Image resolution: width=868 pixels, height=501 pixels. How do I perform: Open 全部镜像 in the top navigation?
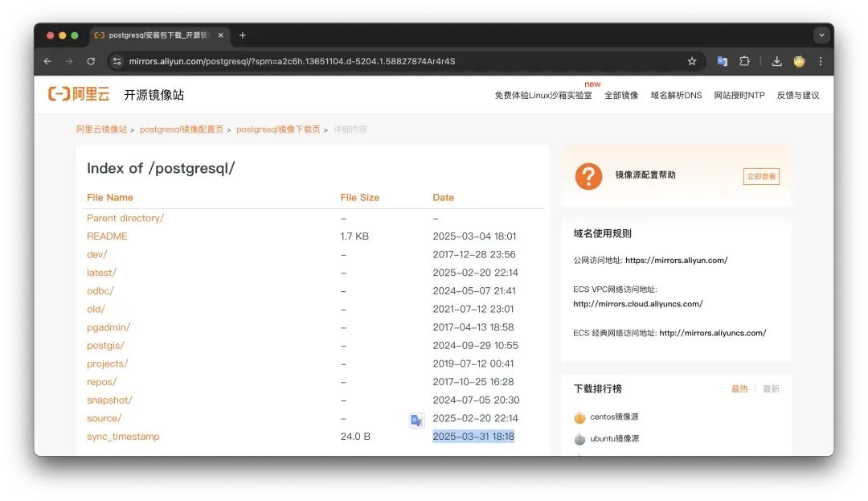click(x=621, y=95)
